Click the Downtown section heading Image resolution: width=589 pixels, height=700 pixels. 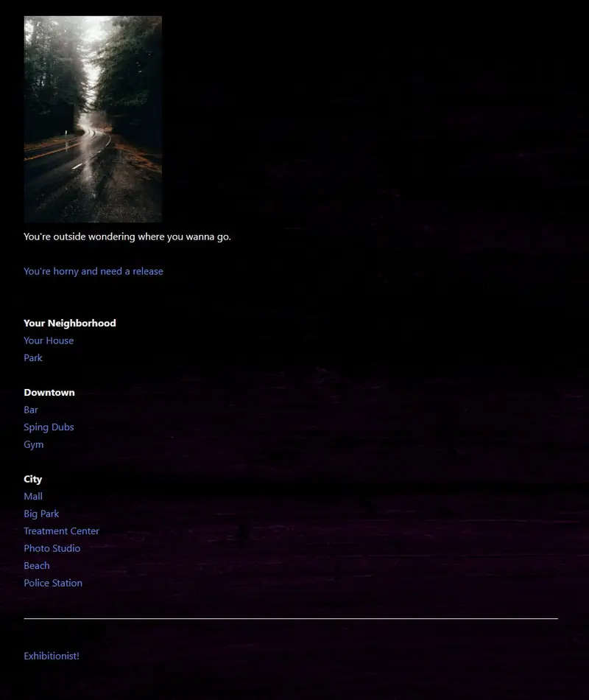tap(49, 393)
